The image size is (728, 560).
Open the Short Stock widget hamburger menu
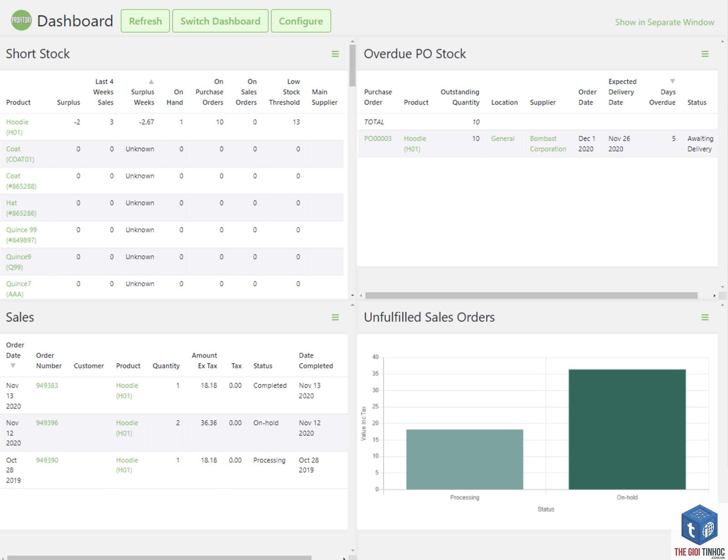pos(335,54)
